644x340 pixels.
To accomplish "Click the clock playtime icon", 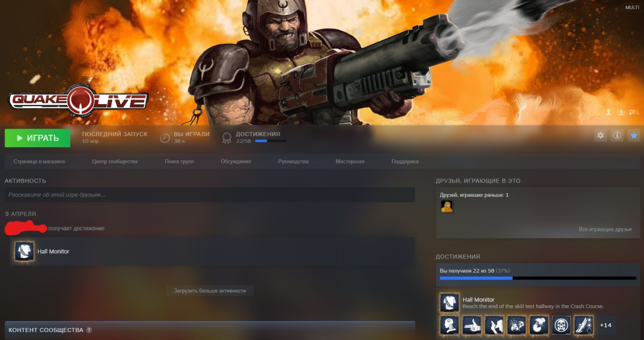I will click(x=165, y=138).
